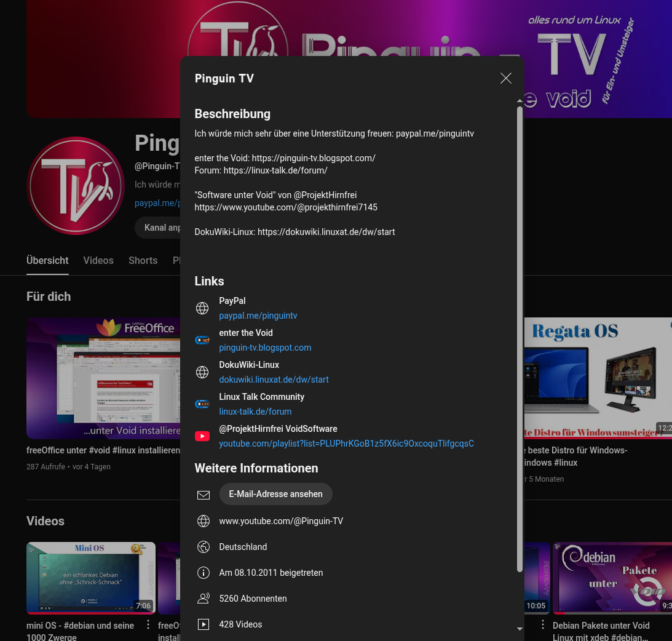This screenshot has height=641, width=672.
Task: Open options menu for mini OS video
Action: (x=148, y=625)
